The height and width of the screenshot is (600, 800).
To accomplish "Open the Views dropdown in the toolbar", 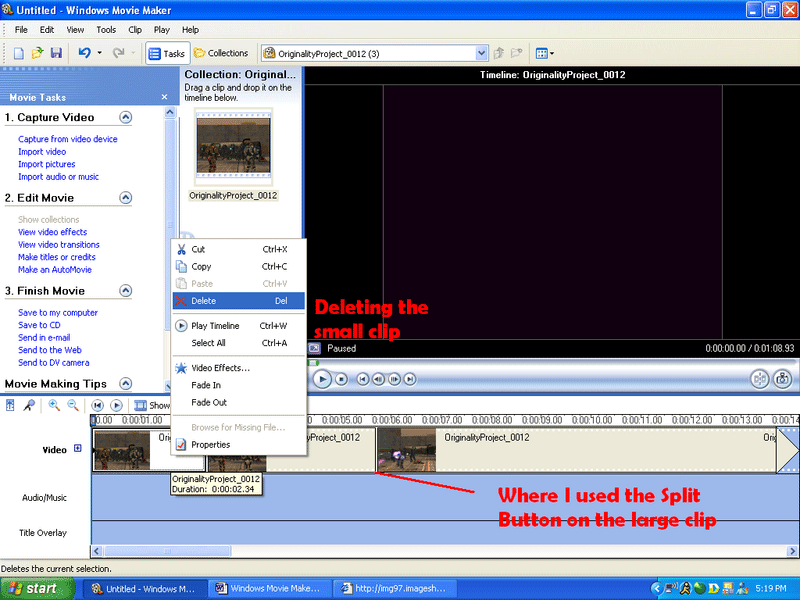I will tap(544, 53).
